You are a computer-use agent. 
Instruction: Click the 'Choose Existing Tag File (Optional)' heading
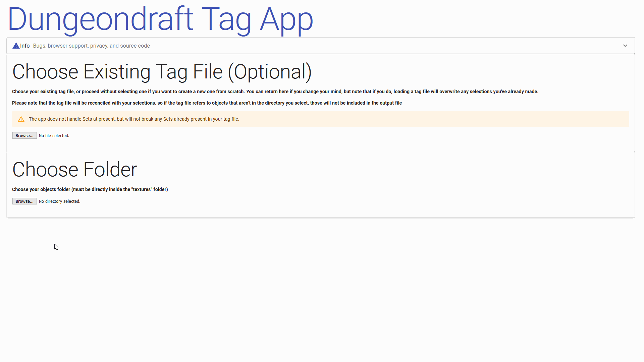(162, 72)
